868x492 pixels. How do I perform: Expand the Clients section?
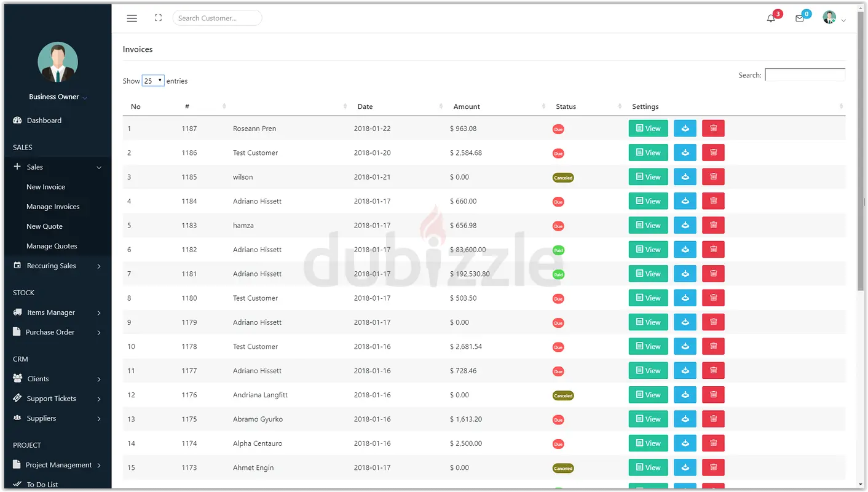coord(57,379)
